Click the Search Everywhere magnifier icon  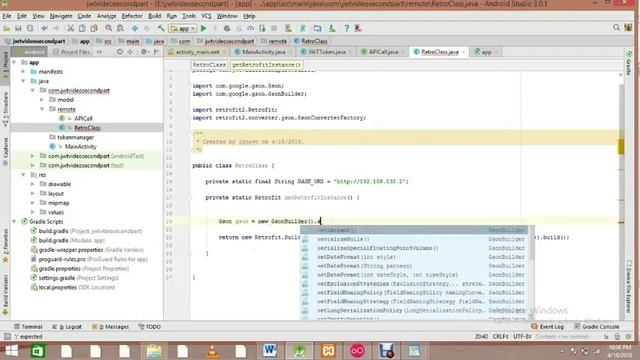coord(616,27)
